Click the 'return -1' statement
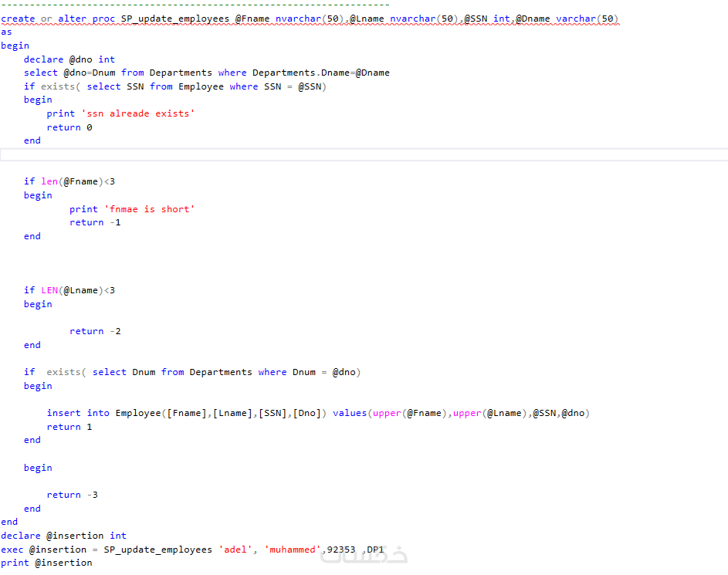 pos(95,223)
